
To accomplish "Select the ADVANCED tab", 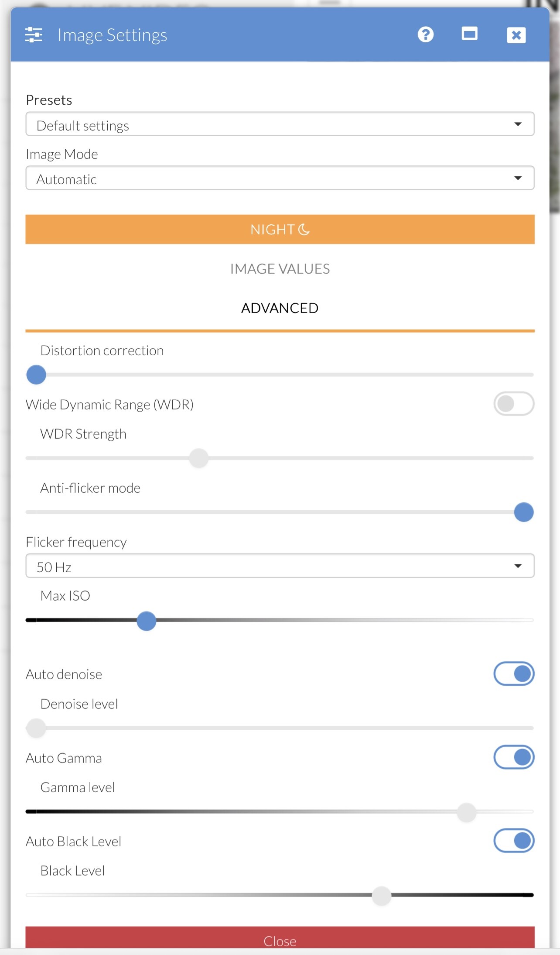I will click(280, 308).
